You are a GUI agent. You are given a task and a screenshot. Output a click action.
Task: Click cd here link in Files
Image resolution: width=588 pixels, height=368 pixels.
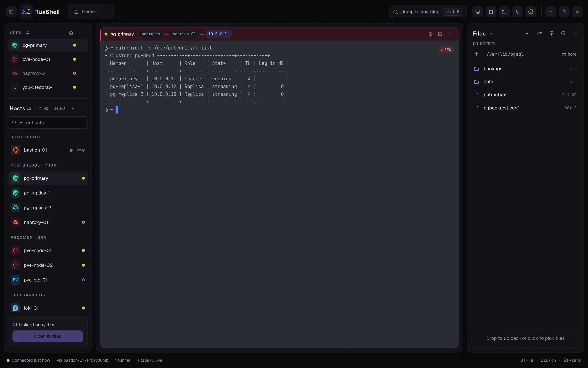pos(569,54)
